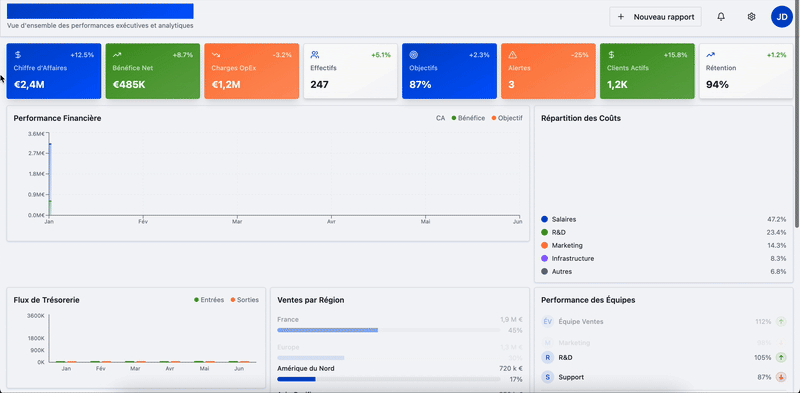Click the R badge in the R&D team row

(547, 358)
